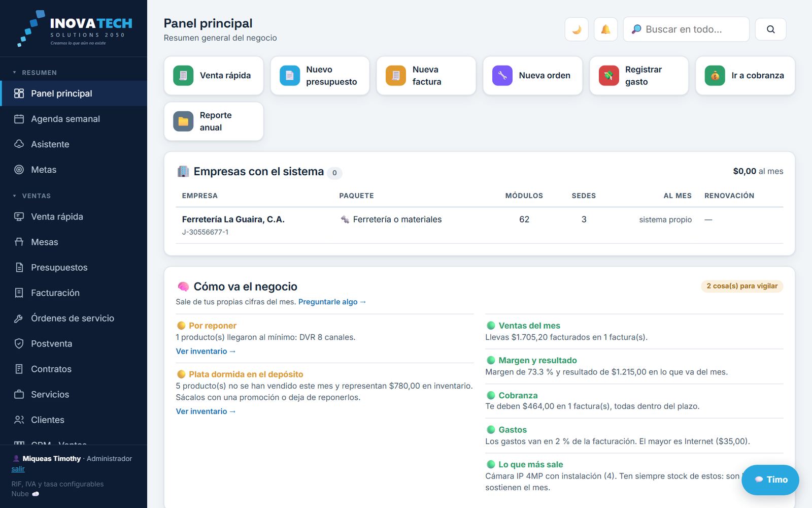The height and width of the screenshot is (508, 812).
Task: Click the Clientes people icon
Action: 19,420
